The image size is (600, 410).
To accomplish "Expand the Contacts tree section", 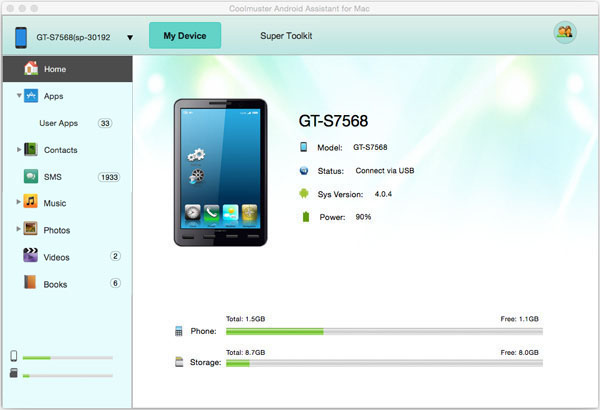I will click(x=19, y=150).
